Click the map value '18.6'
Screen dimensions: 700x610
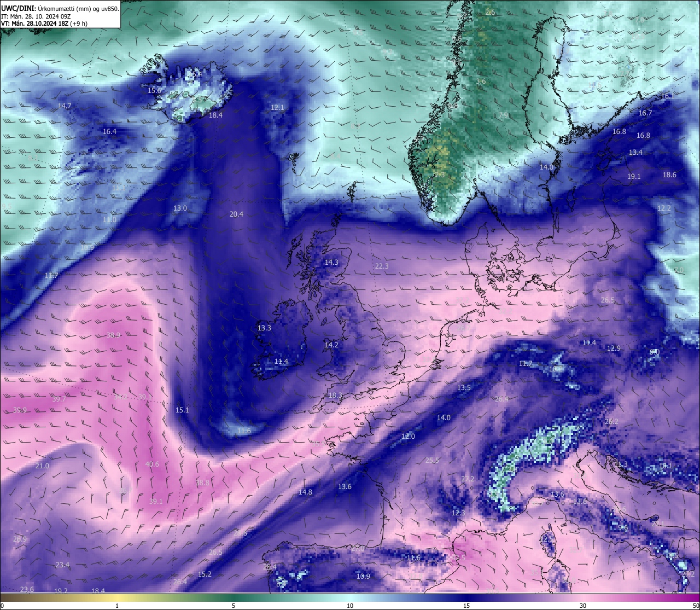point(669,175)
